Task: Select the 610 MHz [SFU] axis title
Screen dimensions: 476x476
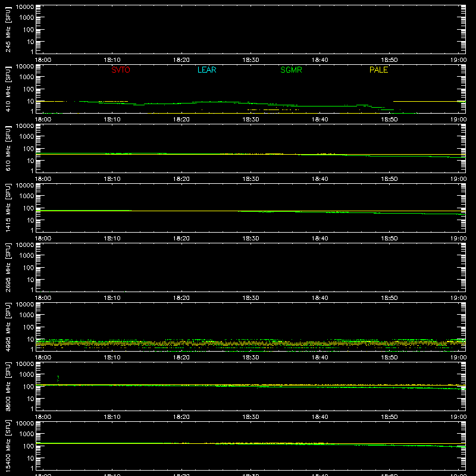Action: pos(8,148)
